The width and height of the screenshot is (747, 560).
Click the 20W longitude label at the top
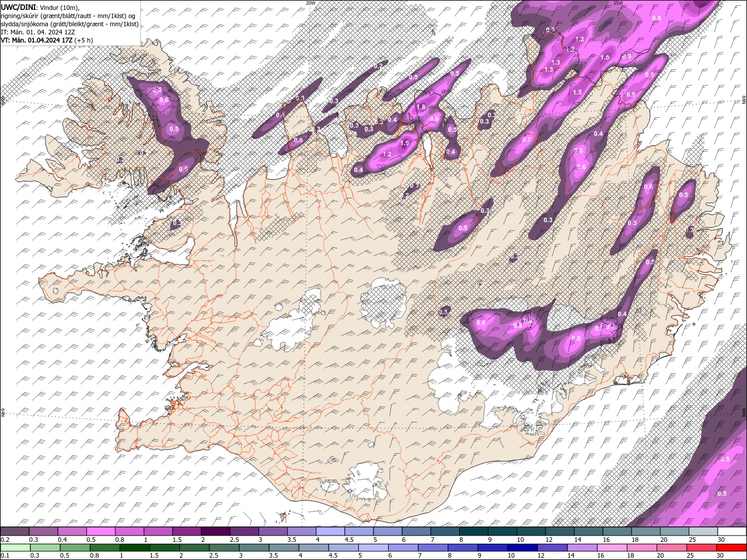(x=310, y=3)
